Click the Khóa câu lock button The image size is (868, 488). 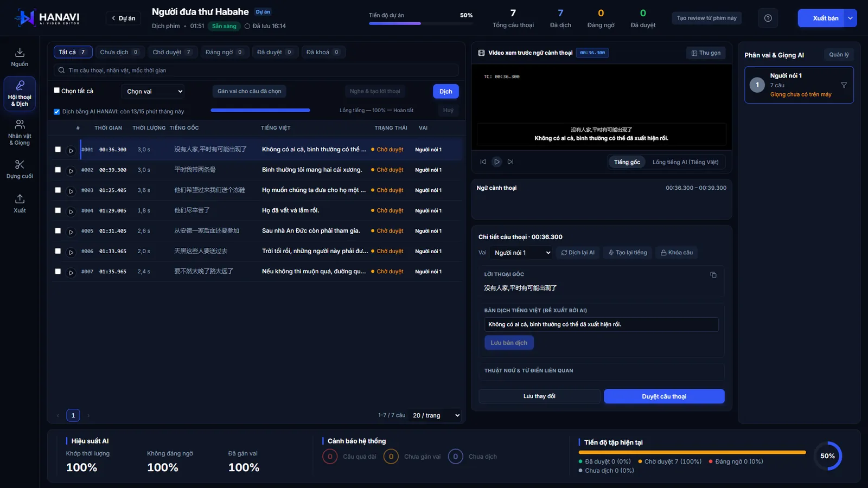(676, 253)
